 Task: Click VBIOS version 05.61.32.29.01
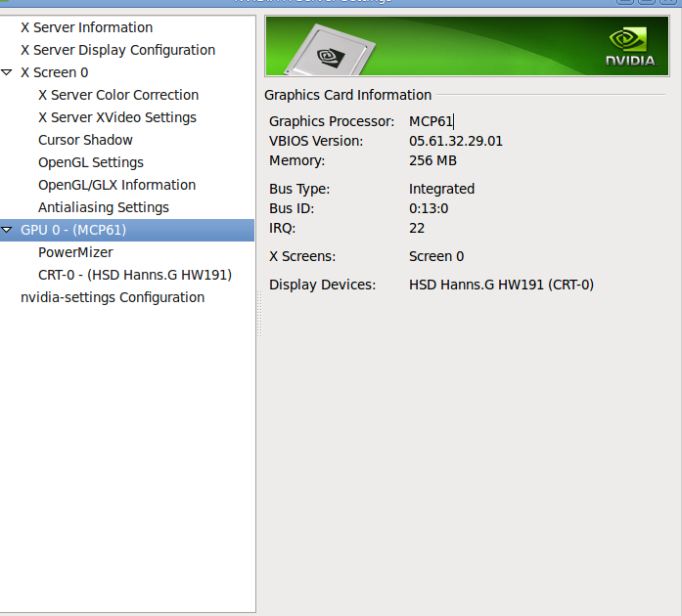(455, 141)
